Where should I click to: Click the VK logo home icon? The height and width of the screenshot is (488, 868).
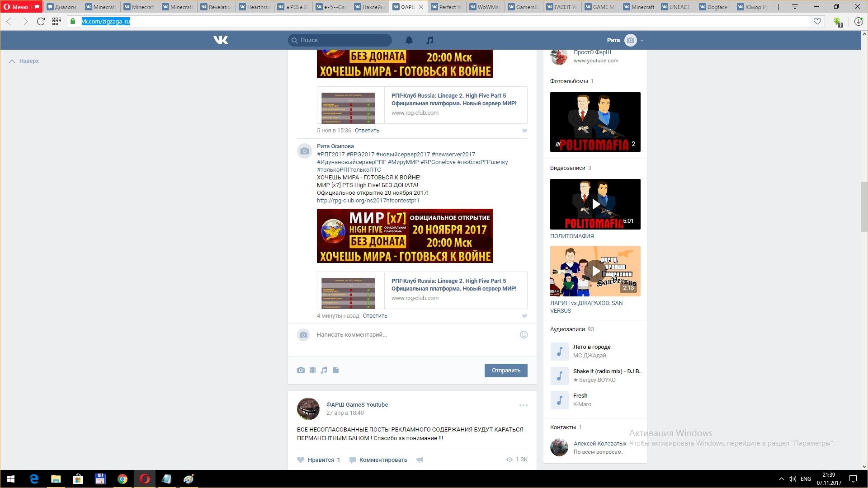(221, 40)
